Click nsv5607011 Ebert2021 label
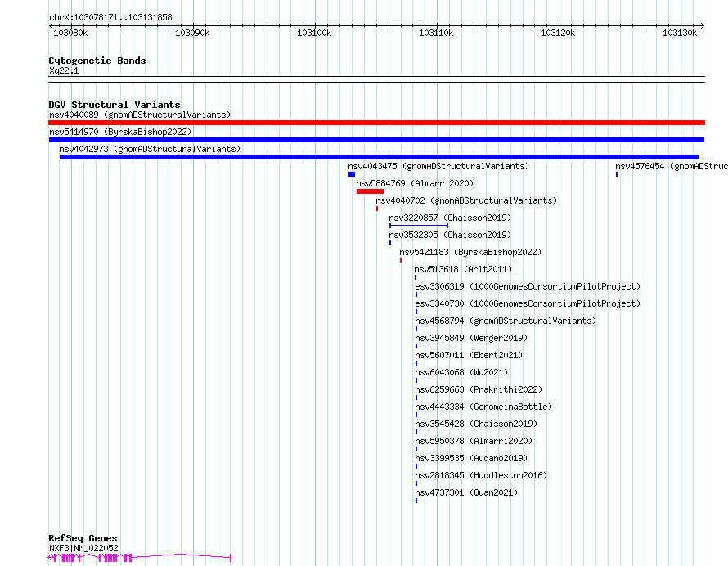728x566 pixels. pos(469,355)
